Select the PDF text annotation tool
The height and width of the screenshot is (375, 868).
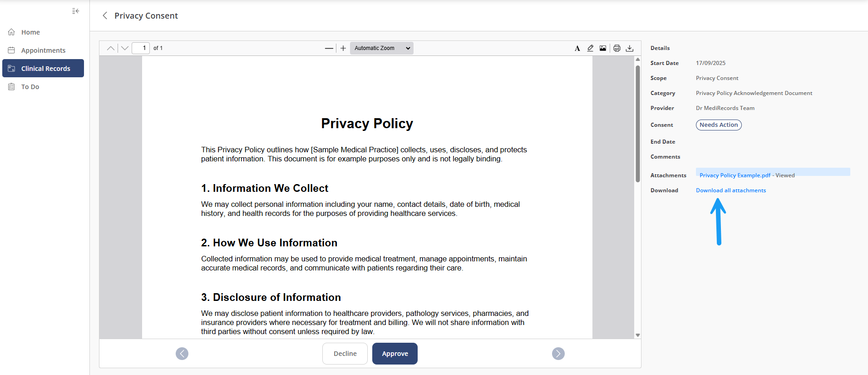[x=577, y=48]
